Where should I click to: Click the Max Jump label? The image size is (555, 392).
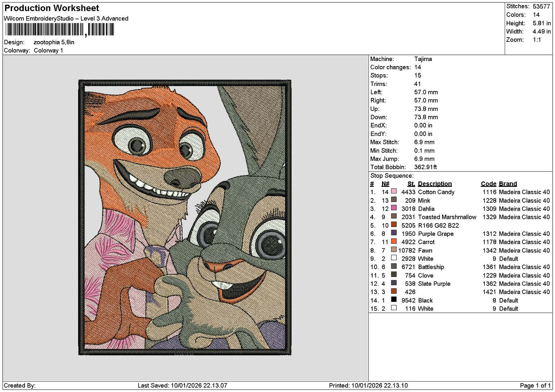point(384,159)
